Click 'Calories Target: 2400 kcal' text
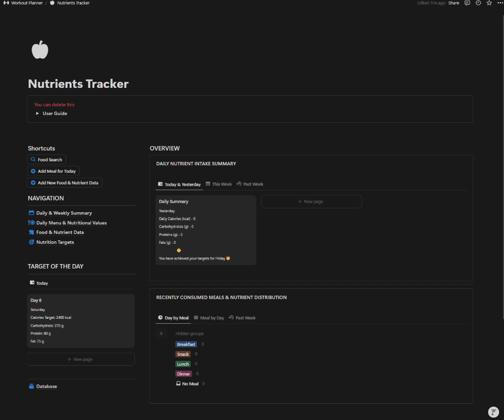 click(x=51, y=317)
